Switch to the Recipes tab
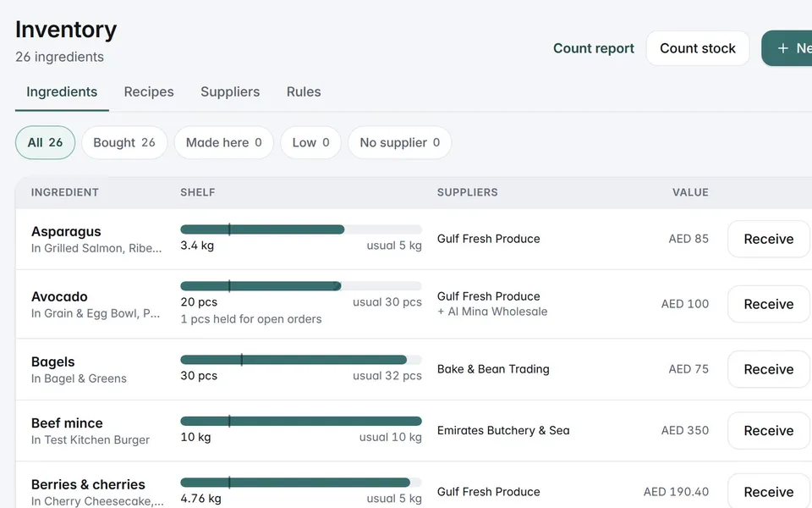Screen dimensions: 812x508 click(149, 91)
